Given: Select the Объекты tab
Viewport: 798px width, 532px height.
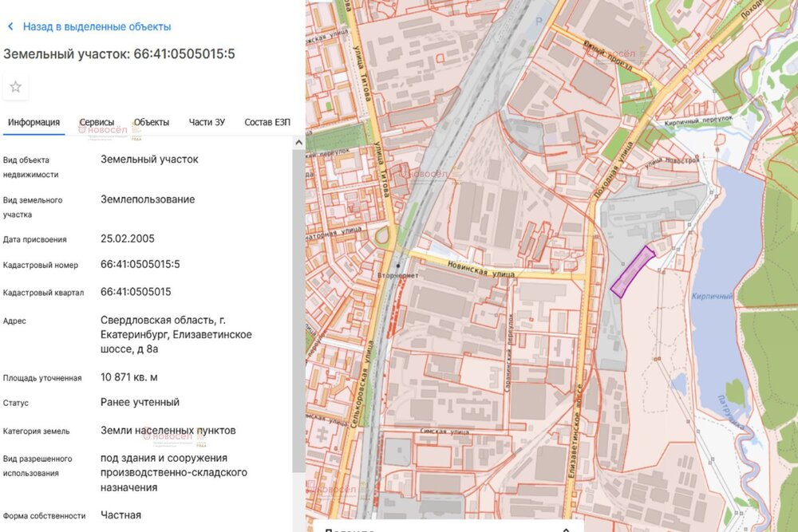Looking at the screenshot, I should (x=152, y=122).
